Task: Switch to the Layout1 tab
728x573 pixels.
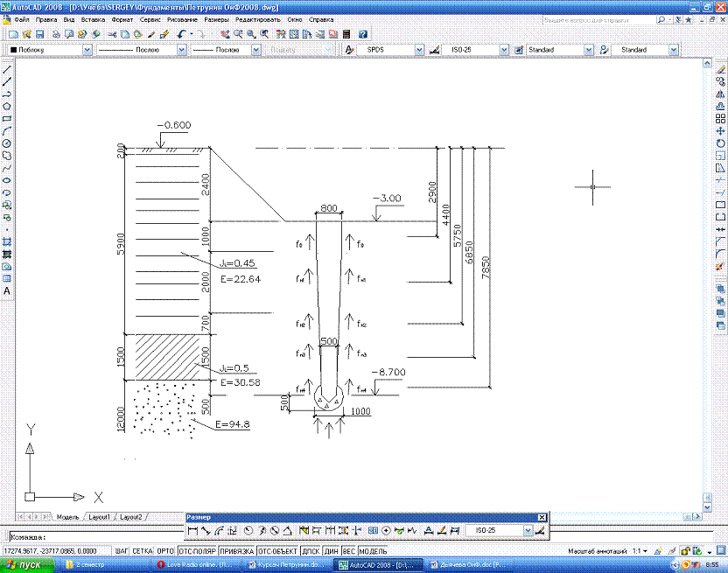Action: coord(98,517)
